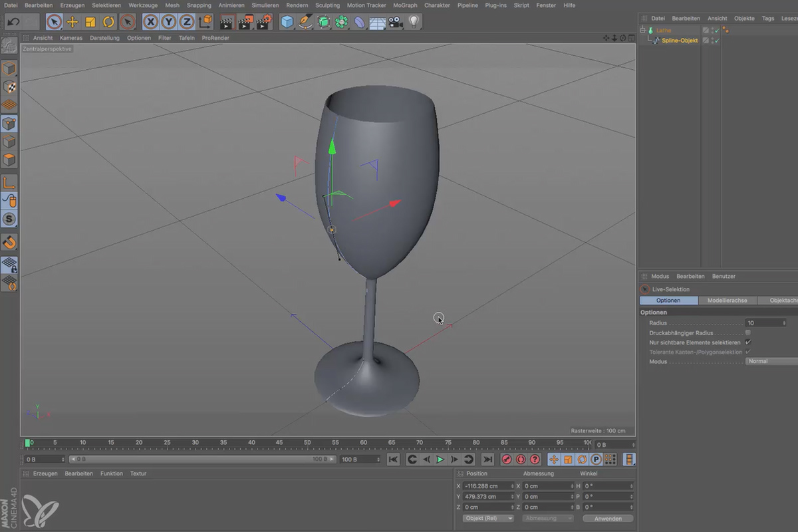Click the Position Y field 479.373 cm

pyautogui.click(x=489, y=497)
